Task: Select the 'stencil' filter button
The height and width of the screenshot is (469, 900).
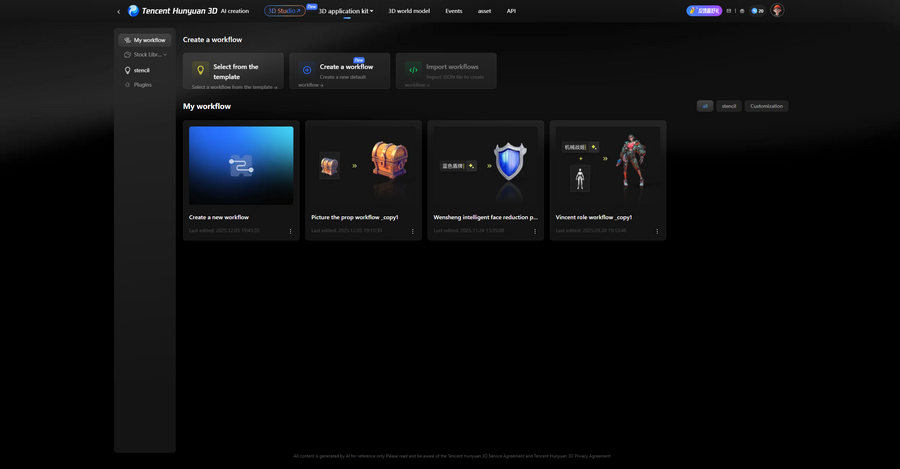Action: 728,106
